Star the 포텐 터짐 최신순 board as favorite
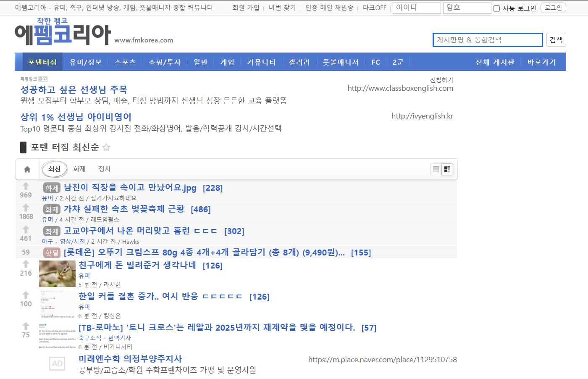Screen dimensions: 588x379 pyautogui.click(x=106, y=147)
